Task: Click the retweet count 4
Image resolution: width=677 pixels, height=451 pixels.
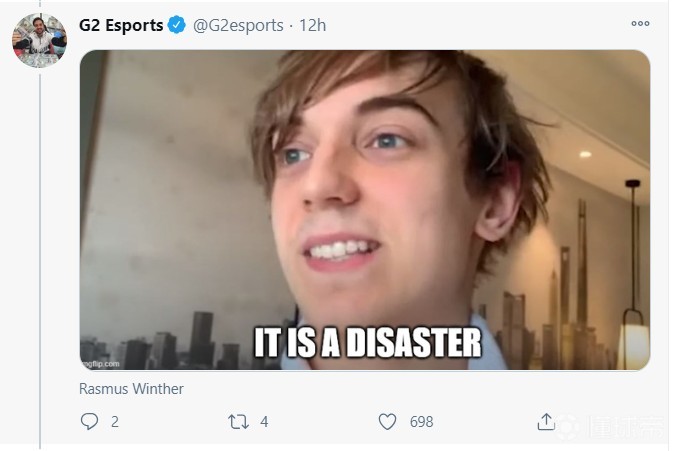Action: 264,422
